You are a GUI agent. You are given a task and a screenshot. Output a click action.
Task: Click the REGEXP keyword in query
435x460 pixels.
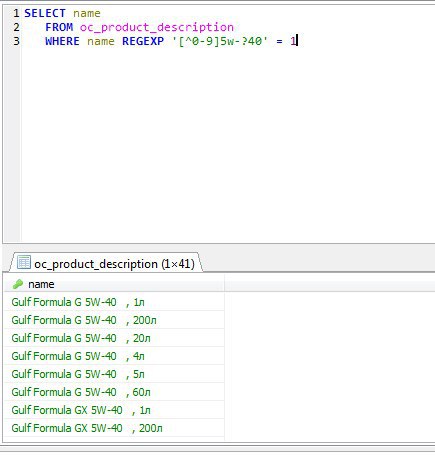point(143,41)
